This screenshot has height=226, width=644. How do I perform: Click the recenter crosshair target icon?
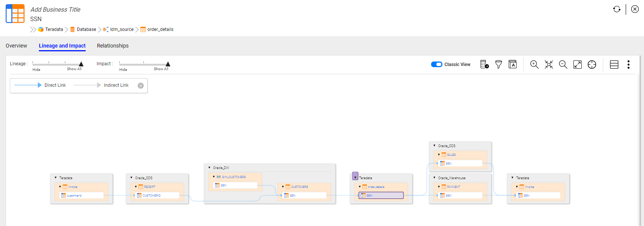pyautogui.click(x=592, y=65)
